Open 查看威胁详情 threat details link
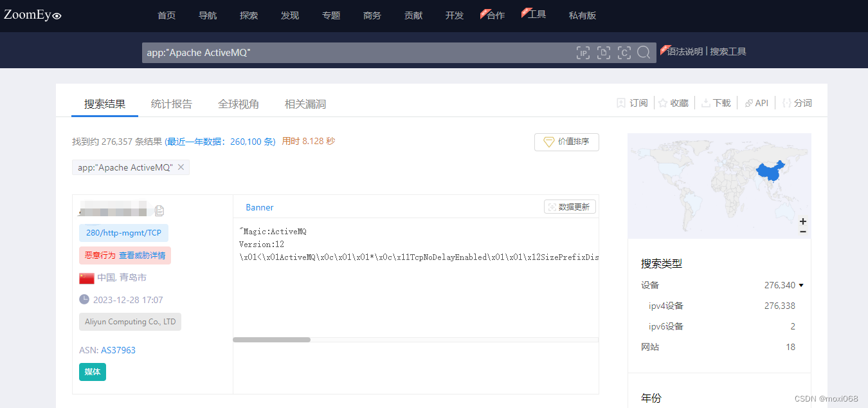868x408 pixels. coord(142,255)
